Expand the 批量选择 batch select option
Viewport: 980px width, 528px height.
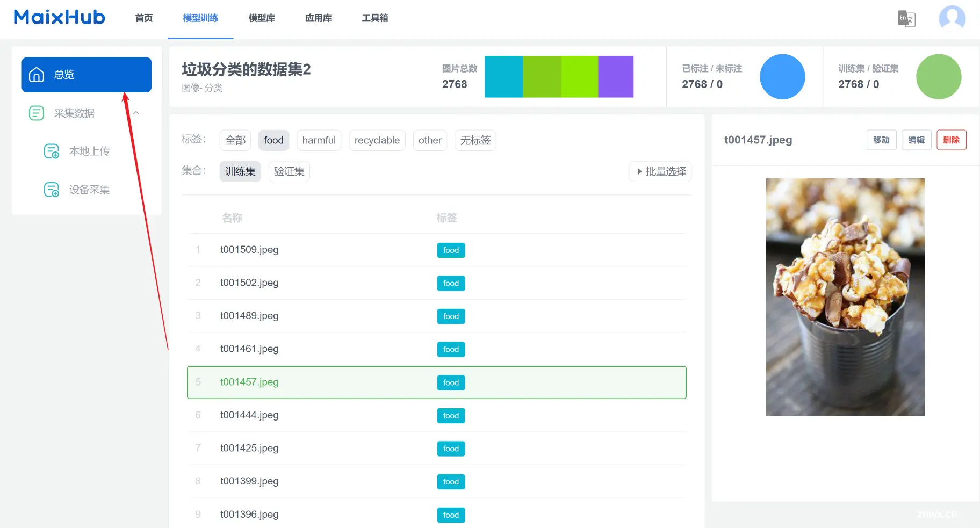(x=660, y=171)
